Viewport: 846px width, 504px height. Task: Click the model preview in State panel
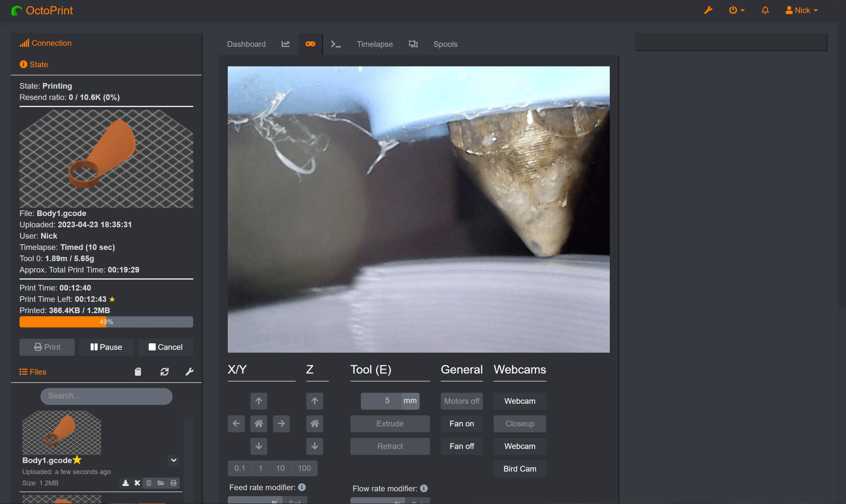tap(106, 159)
